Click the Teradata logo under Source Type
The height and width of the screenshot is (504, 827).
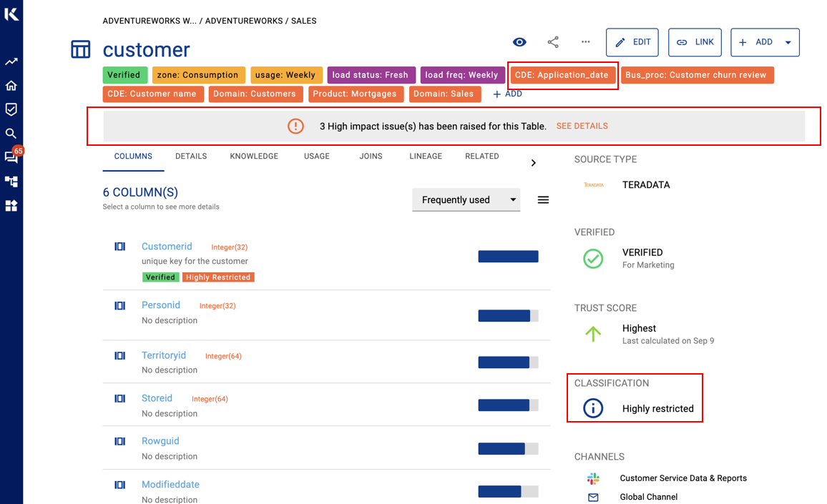(x=593, y=185)
